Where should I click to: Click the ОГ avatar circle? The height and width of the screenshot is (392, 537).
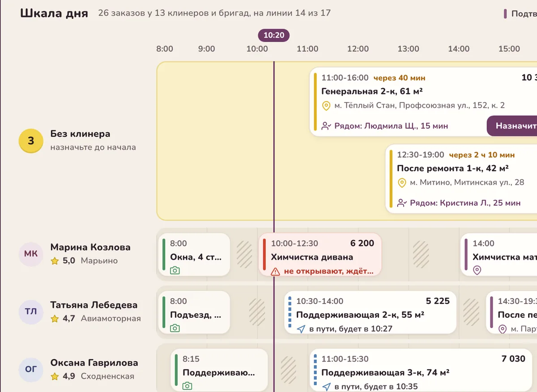pyautogui.click(x=31, y=369)
